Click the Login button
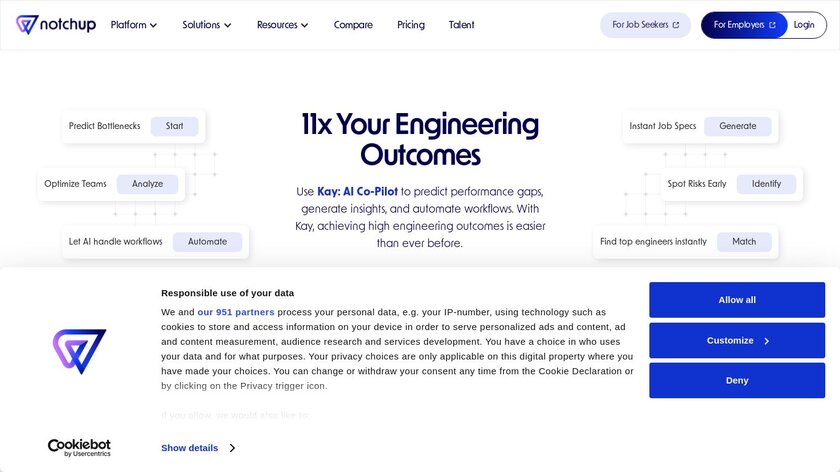The width and height of the screenshot is (840, 472). click(x=804, y=25)
